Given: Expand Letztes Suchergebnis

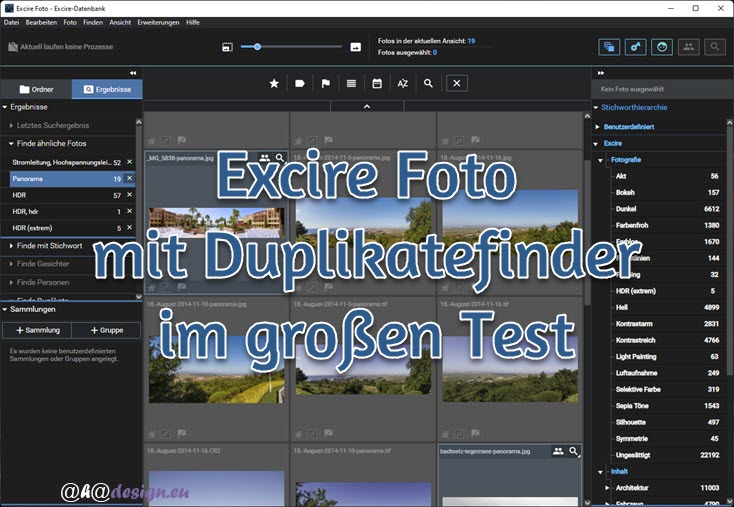Looking at the screenshot, I should click(11, 125).
